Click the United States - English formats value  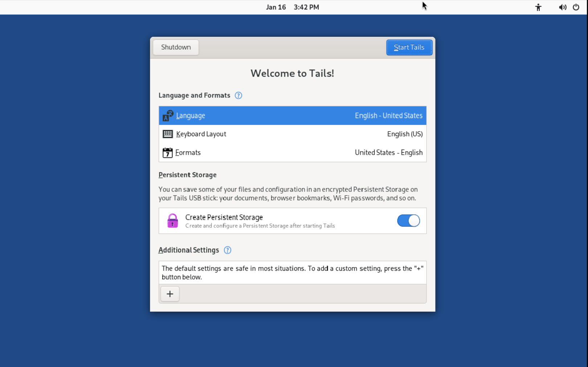pyautogui.click(x=388, y=153)
